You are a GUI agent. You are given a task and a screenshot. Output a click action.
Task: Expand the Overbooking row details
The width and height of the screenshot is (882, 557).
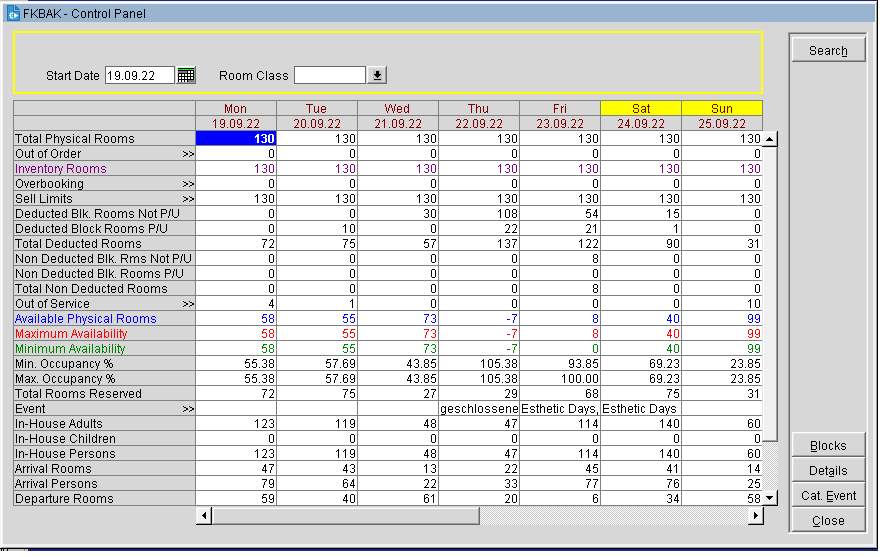(188, 184)
